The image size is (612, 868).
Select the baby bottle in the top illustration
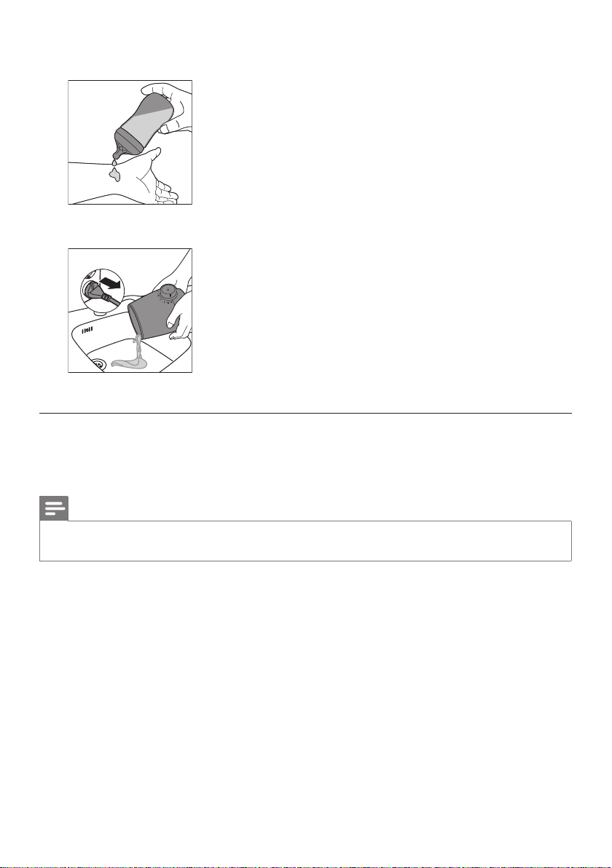point(142,126)
